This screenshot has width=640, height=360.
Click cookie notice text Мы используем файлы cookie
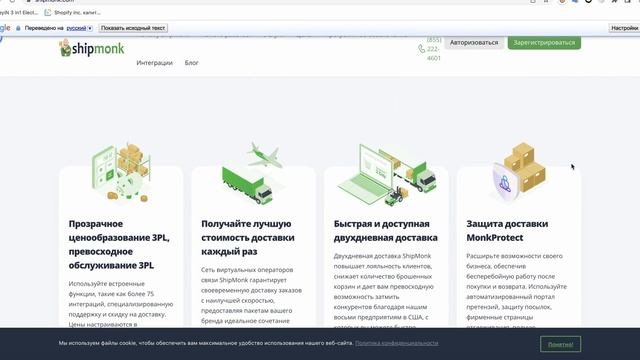[206, 343]
